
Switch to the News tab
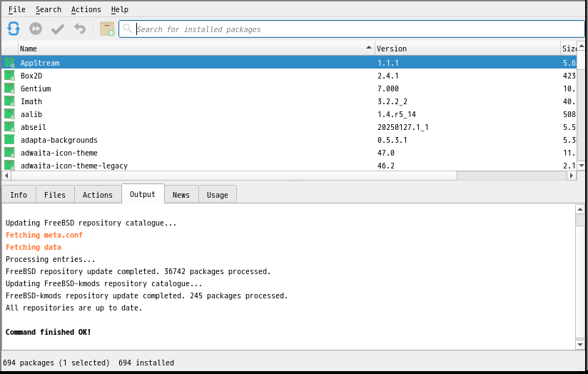point(181,195)
